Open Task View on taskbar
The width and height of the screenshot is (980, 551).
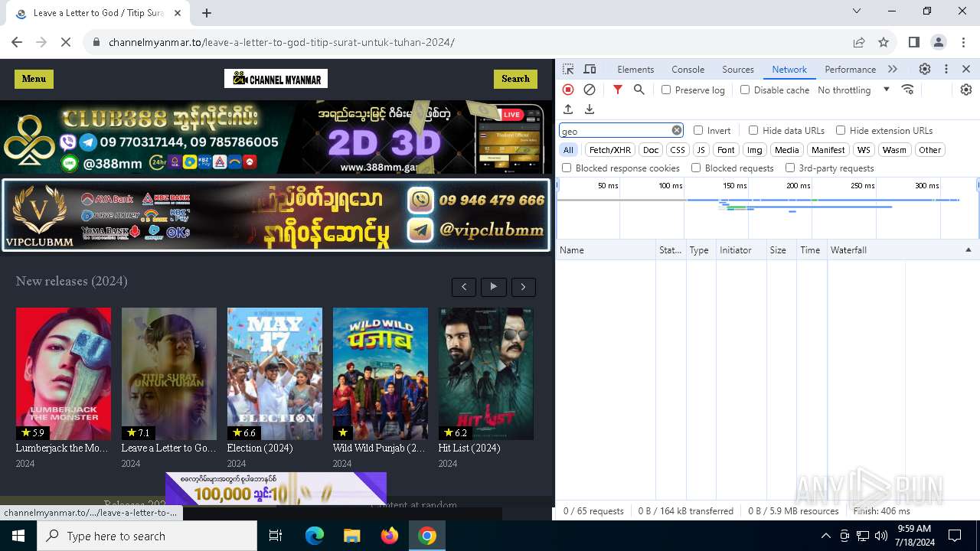coord(276,536)
